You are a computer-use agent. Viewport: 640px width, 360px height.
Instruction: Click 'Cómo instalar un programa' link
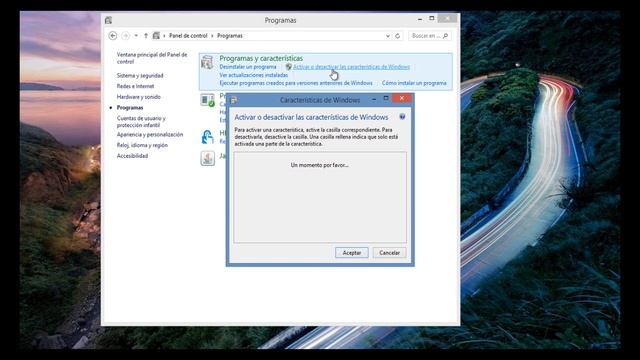(414, 83)
